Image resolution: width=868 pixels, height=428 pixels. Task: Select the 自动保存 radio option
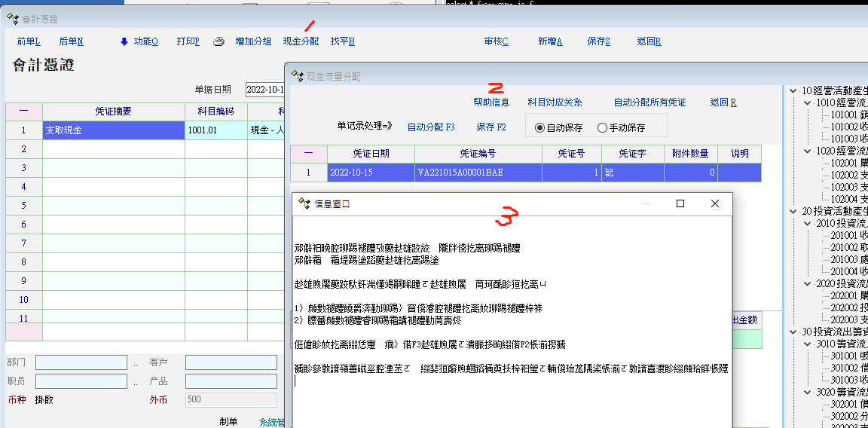tap(539, 128)
